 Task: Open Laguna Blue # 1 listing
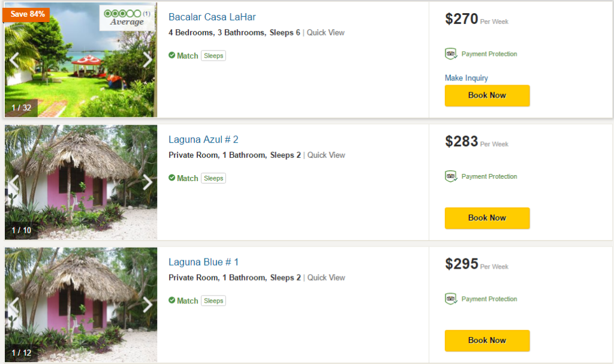(203, 262)
